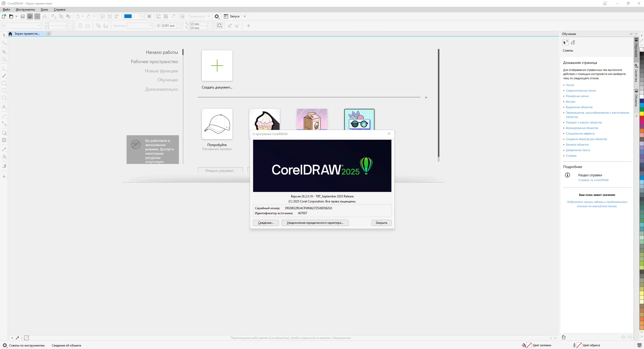The height and width of the screenshot is (349, 644).
Task: Select the Ellipse tool in toolbox
Action: pyautogui.click(x=4, y=91)
